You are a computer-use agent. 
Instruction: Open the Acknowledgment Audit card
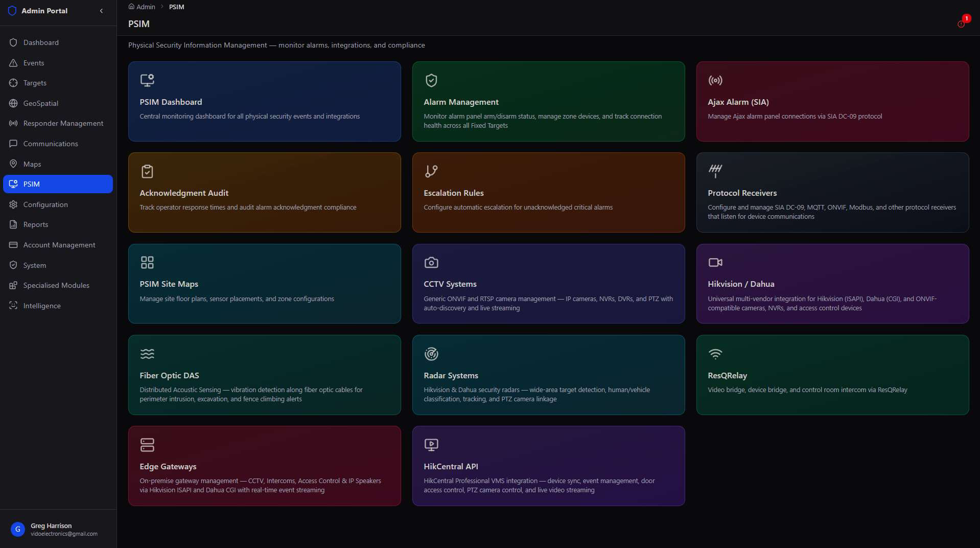(x=265, y=192)
